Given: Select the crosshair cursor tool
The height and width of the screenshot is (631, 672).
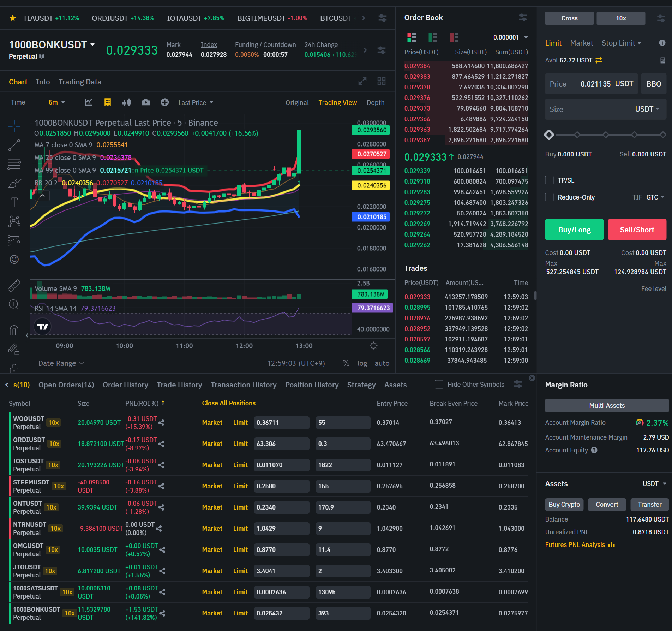Looking at the screenshot, I should click(x=14, y=126).
